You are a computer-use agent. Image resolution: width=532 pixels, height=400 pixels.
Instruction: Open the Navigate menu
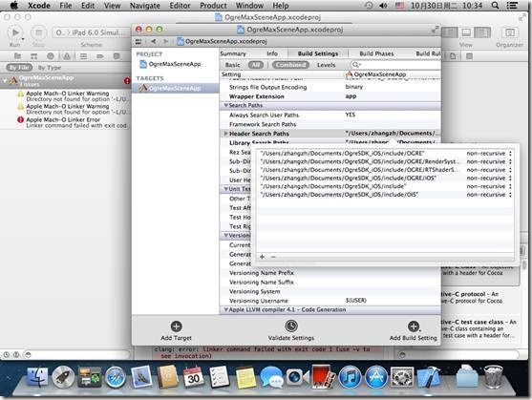[x=145, y=6]
